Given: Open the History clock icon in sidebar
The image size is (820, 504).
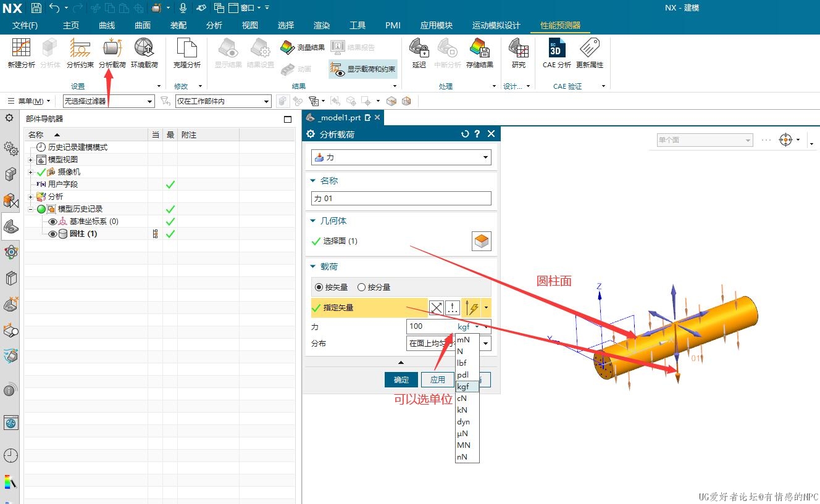Looking at the screenshot, I should click(10, 455).
